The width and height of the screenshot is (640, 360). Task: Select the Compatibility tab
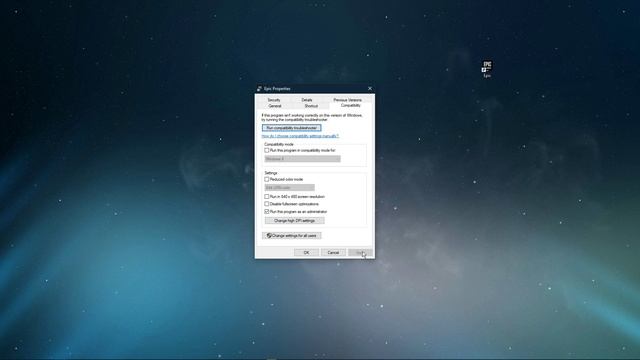pos(351,105)
